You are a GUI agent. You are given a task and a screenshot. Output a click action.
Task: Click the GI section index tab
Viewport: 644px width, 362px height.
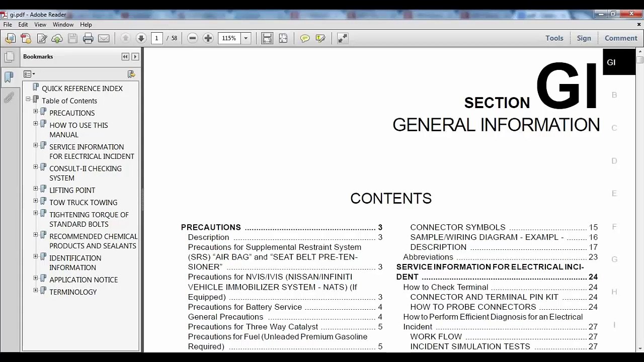[619, 62]
